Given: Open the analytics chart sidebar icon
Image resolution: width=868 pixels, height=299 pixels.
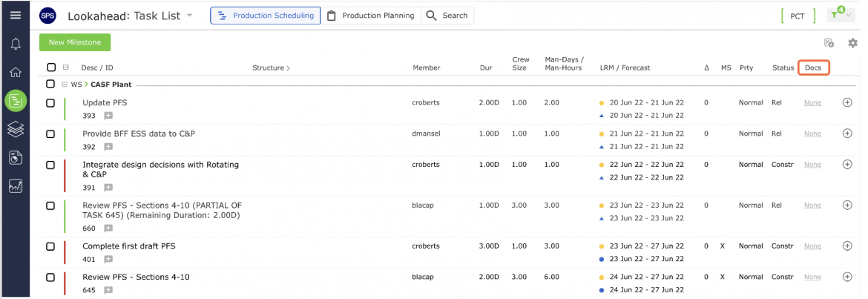Looking at the screenshot, I should pos(16,187).
